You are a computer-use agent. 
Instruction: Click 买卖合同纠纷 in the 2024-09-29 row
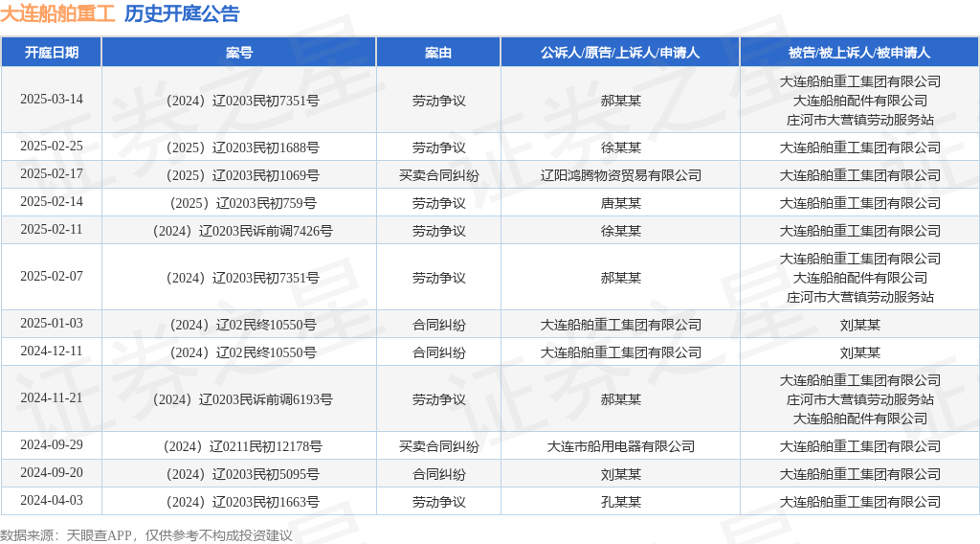(x=438, y=446)
